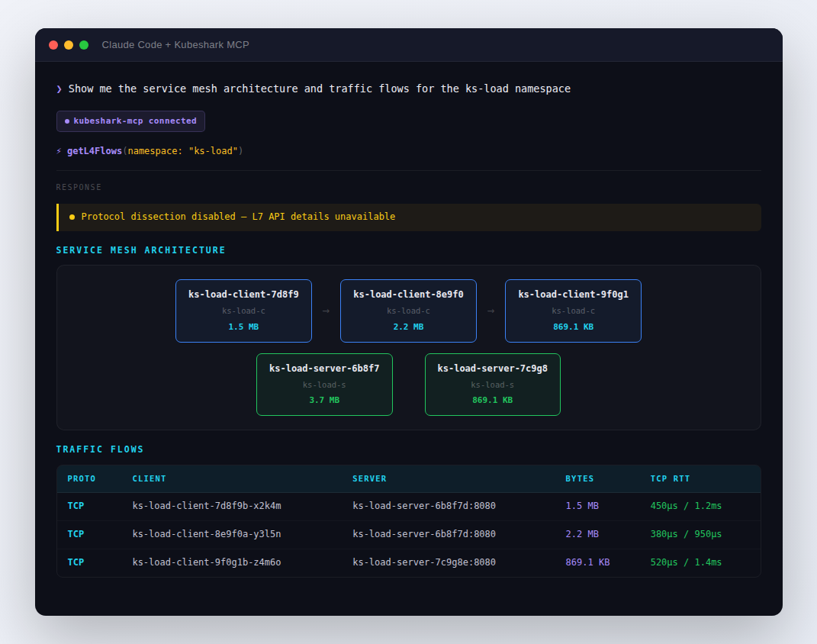
Task: Click the red close window button
Action: pyautogui.click(x=53, y=45)
